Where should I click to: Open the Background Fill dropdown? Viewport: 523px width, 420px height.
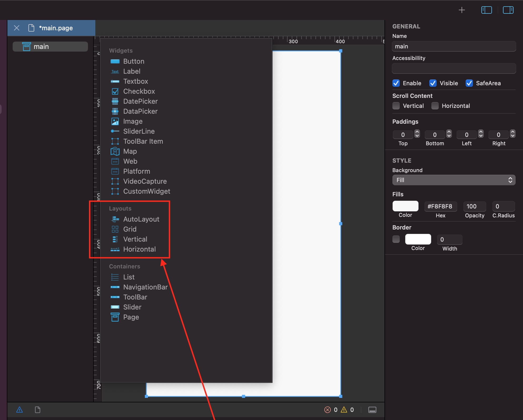point(454,180)
